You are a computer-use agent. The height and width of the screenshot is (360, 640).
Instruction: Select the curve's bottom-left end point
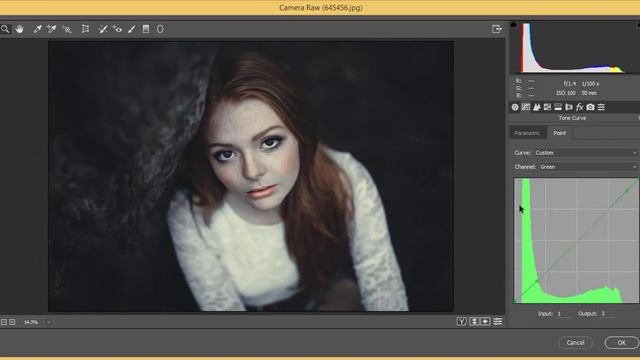click(x=515, y=301)
